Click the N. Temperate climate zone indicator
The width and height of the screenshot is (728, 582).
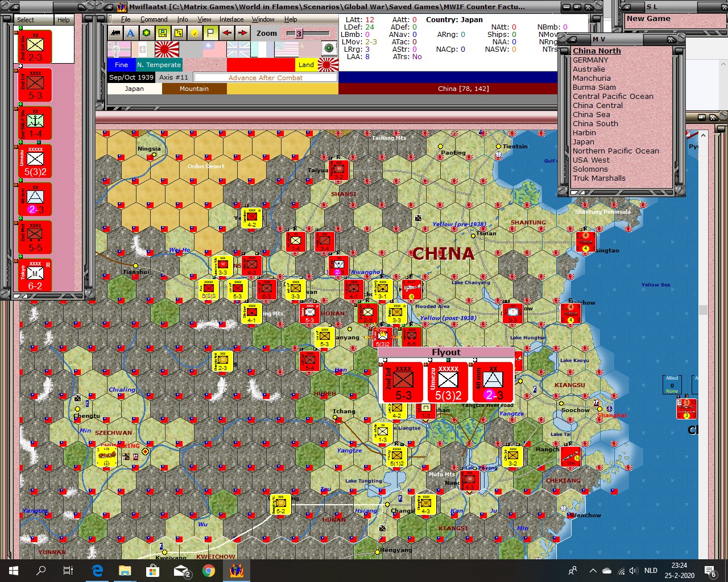(x=159, y=65)
